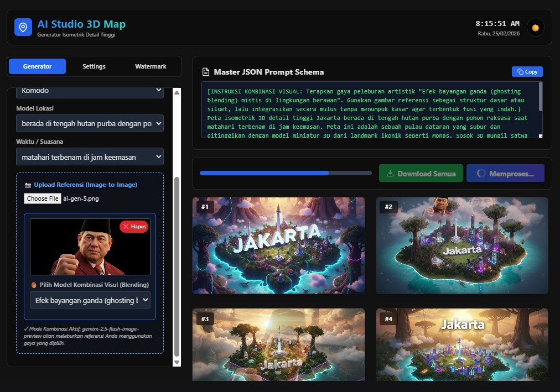Click the left panel scroll-down arrow
This screenshot has height=392, width=560.
(177, 362)
